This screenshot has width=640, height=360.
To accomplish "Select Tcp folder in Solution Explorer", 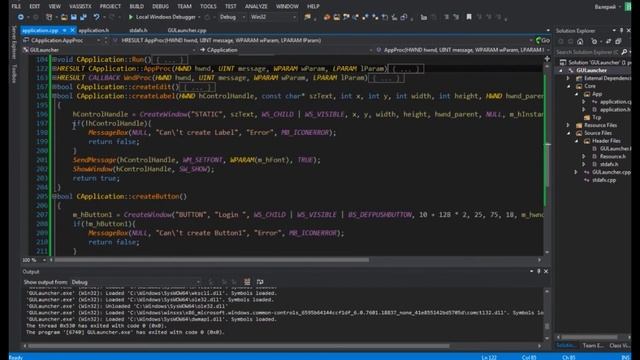I will (596, 118).
